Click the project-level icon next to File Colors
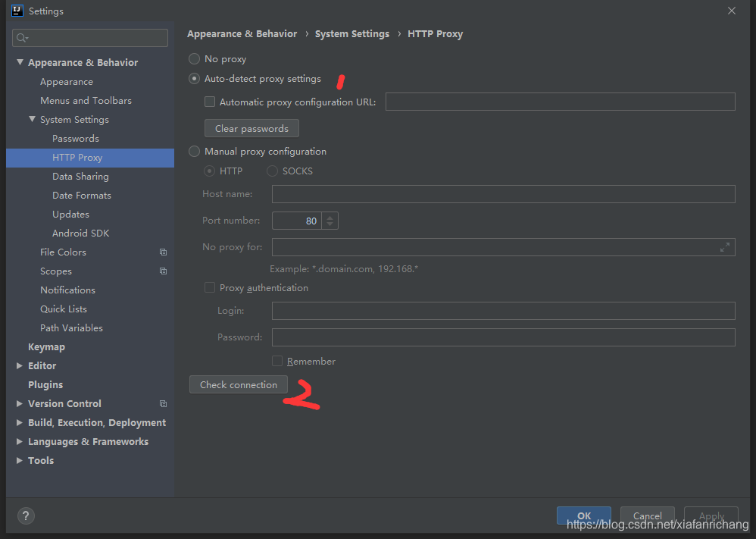Screen dimensions: 756x539 click(163, 252)
